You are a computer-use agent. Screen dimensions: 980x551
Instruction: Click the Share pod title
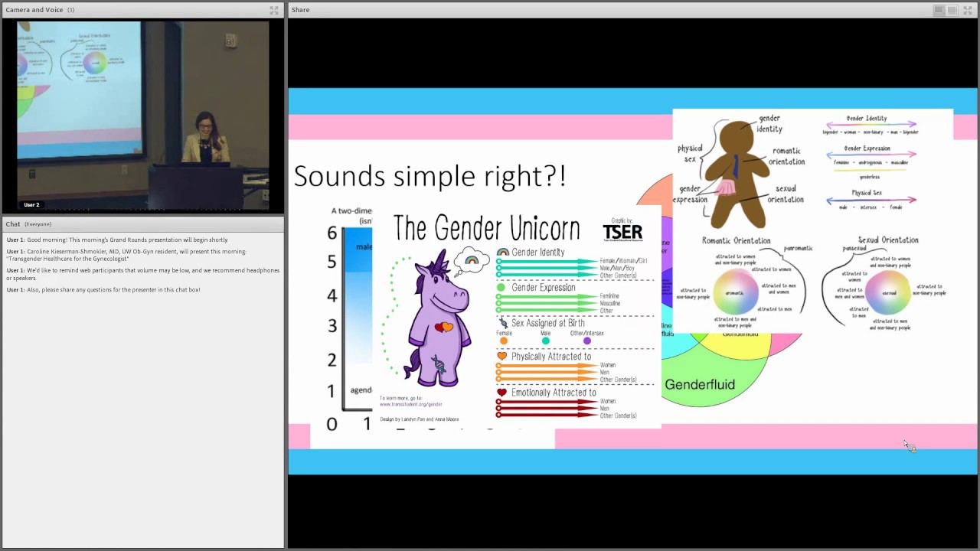(300, 10)
